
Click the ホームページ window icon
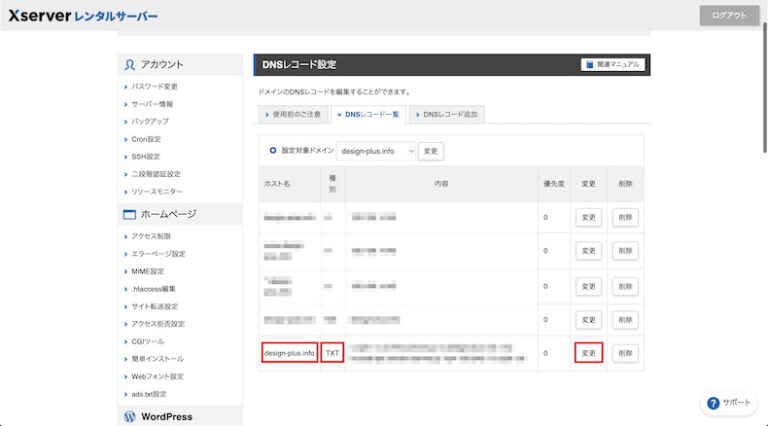(129, 214)
